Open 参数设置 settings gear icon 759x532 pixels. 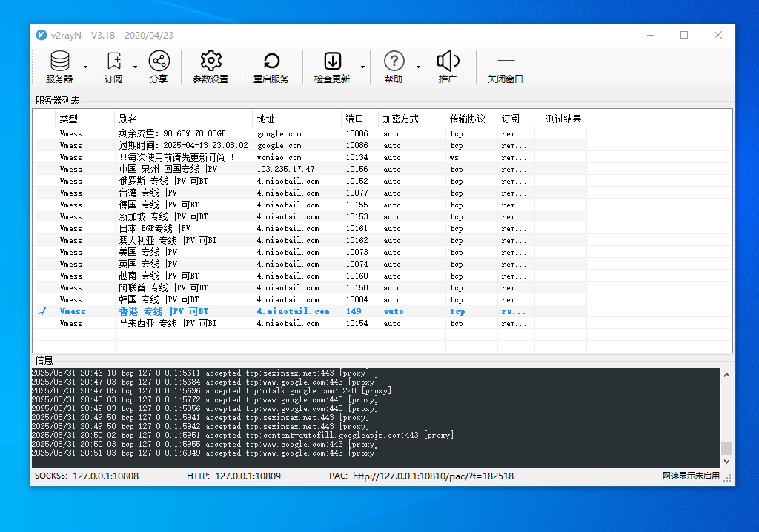(211, 67)
